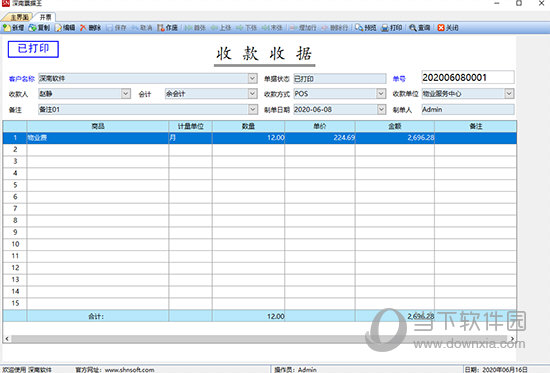This screenshot has width=550, height=373.
Task: Click the 打印 (Print) toolbar icon
Action: pos(392,27)
